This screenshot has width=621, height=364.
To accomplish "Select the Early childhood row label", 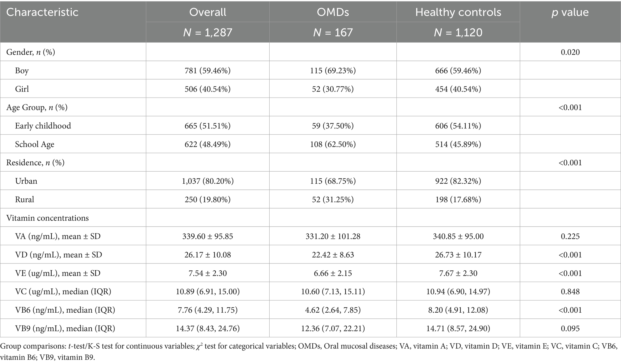I will [43, 125].
